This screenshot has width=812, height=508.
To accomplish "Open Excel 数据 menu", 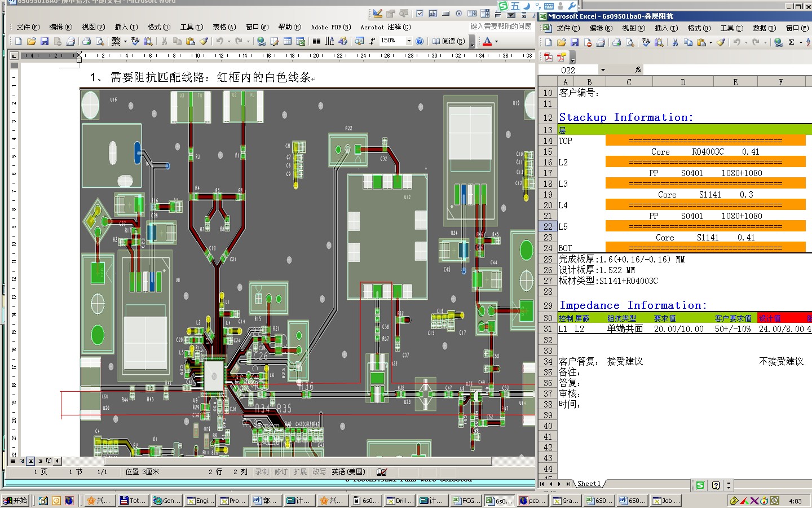I will coord(764,28).
